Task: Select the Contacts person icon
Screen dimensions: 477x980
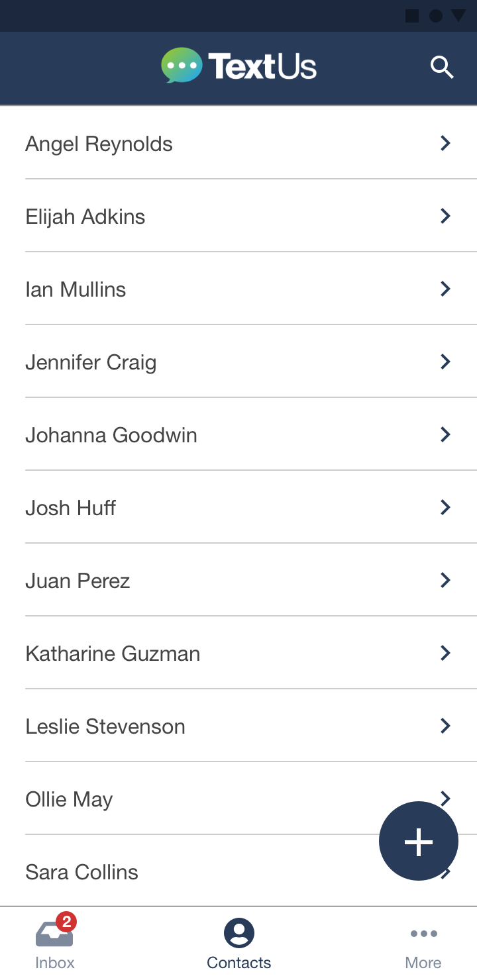Action: click(x=239, y=933)
